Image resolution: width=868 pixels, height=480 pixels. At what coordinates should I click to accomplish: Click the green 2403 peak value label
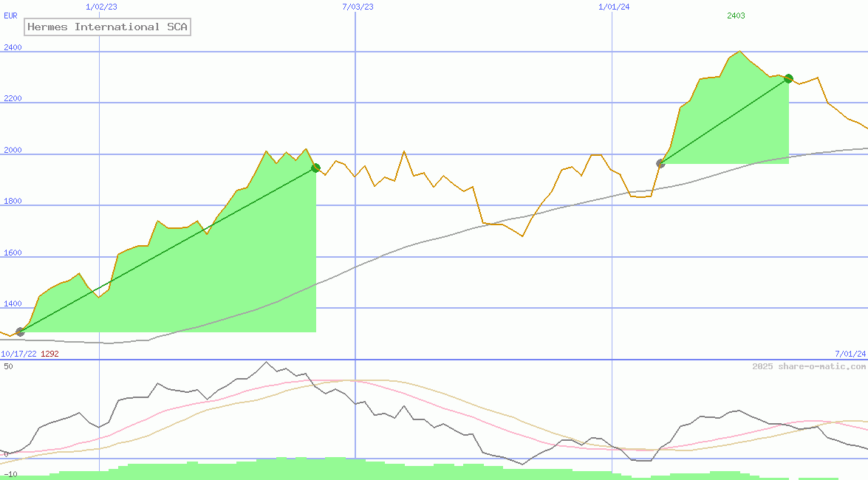[x=736, y=16]
